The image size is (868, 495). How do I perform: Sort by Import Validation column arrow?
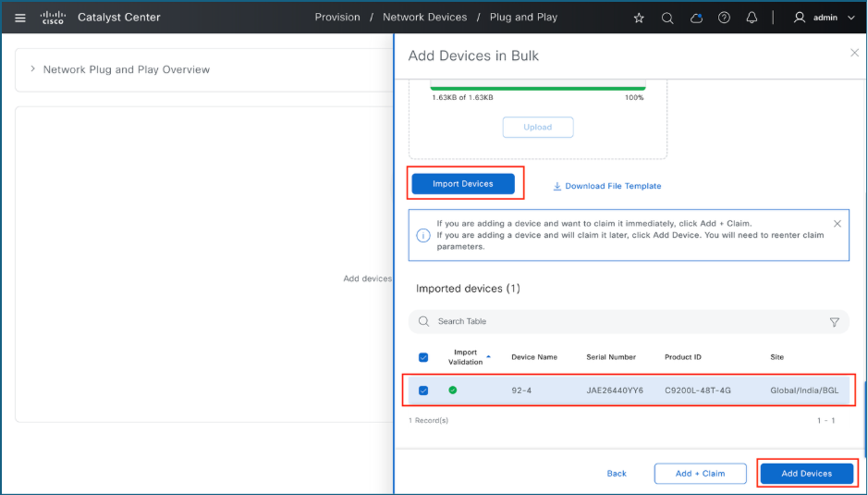click(488, 357)
